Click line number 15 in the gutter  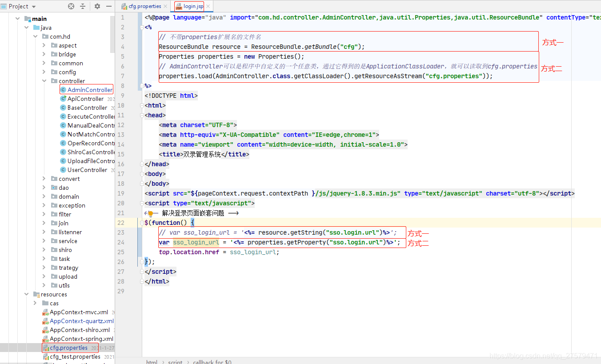point(121,154)
